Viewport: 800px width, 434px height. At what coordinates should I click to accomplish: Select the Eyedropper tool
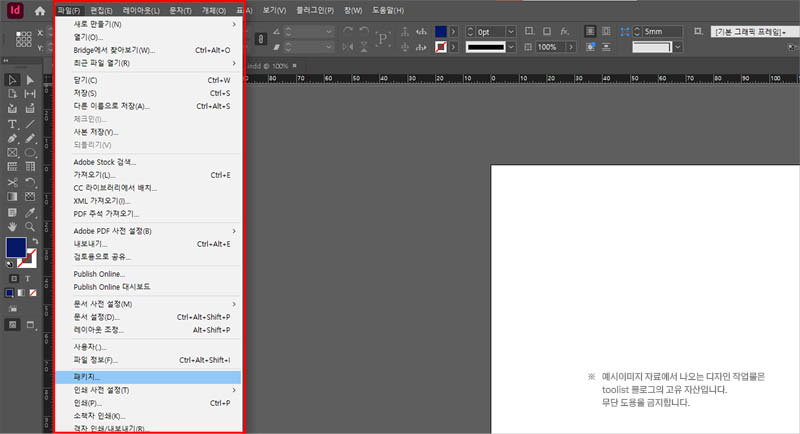pos(30,212)
